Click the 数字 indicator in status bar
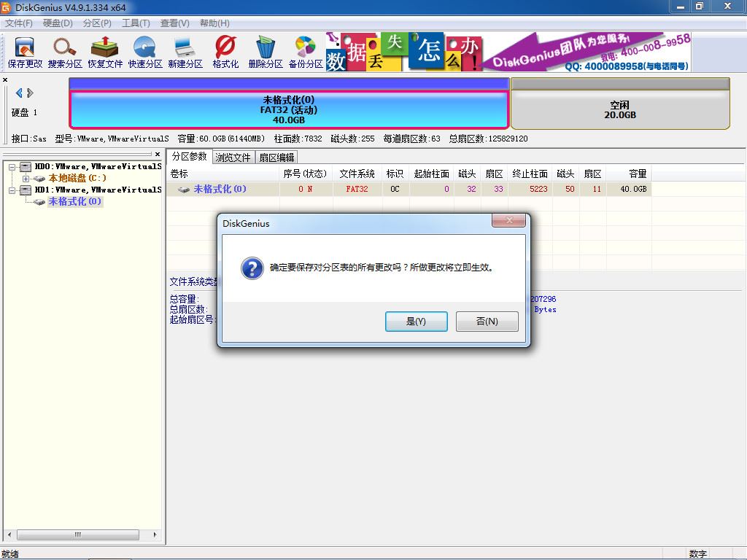The height and width of the screenshot is (560, 747). (x=698, y=554)
